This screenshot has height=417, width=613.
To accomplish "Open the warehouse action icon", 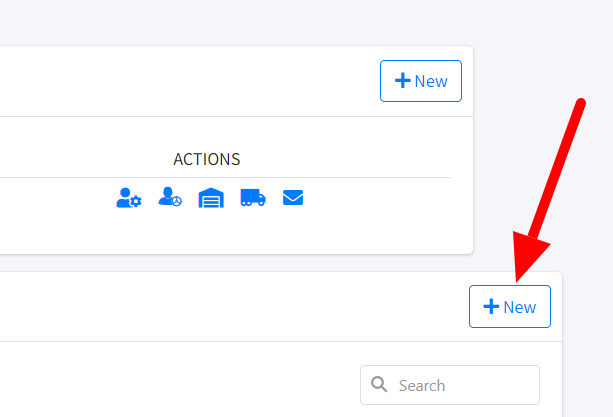I will click(x=211, y=198).
